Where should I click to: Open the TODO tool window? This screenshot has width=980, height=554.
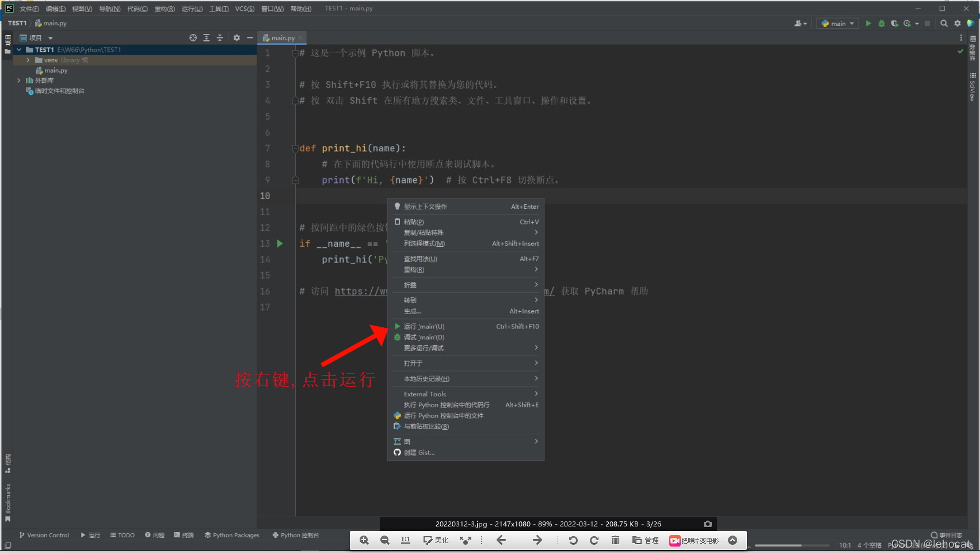coord(122,535)
